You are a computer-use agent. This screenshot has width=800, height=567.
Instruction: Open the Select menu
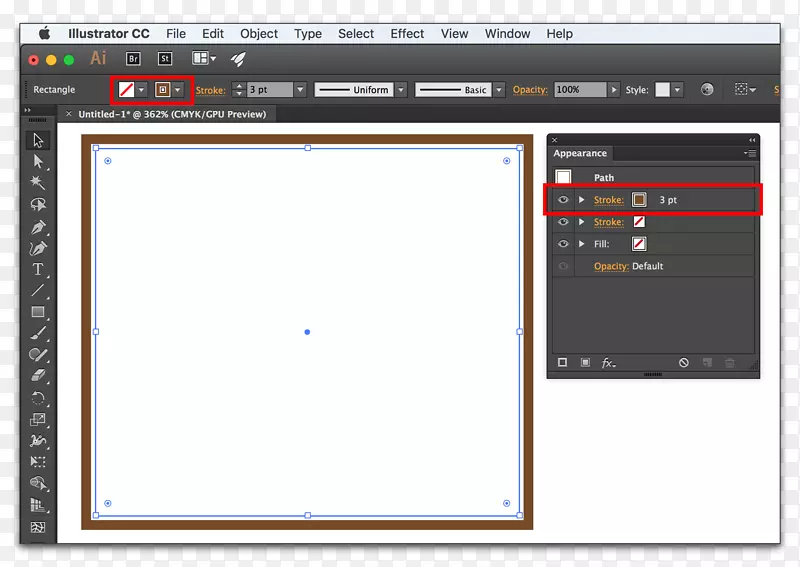tap(356, 34)
